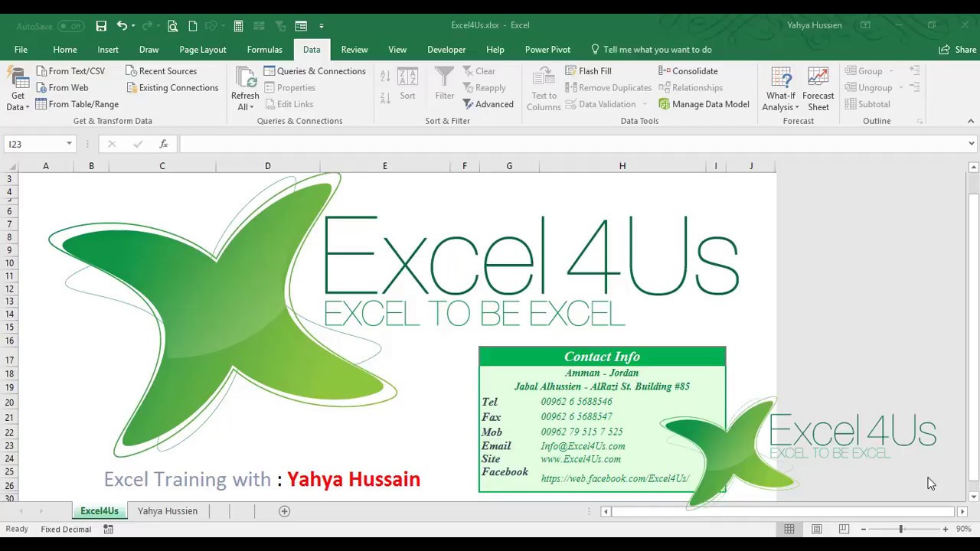
Task: Zoom out with minus button
Action: click(863, 529)
